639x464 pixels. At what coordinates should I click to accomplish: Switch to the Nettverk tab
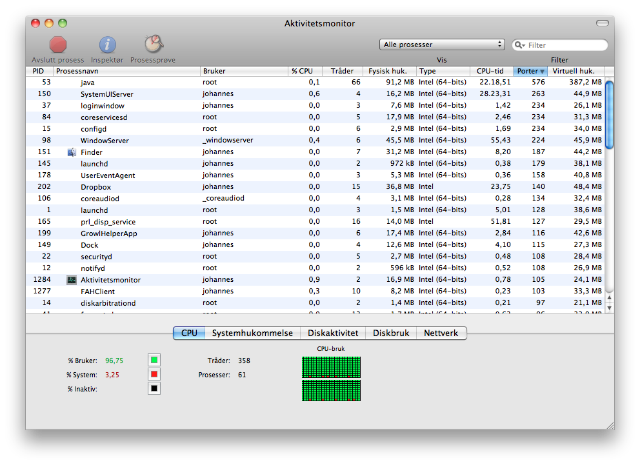click(x=441, y=333)
